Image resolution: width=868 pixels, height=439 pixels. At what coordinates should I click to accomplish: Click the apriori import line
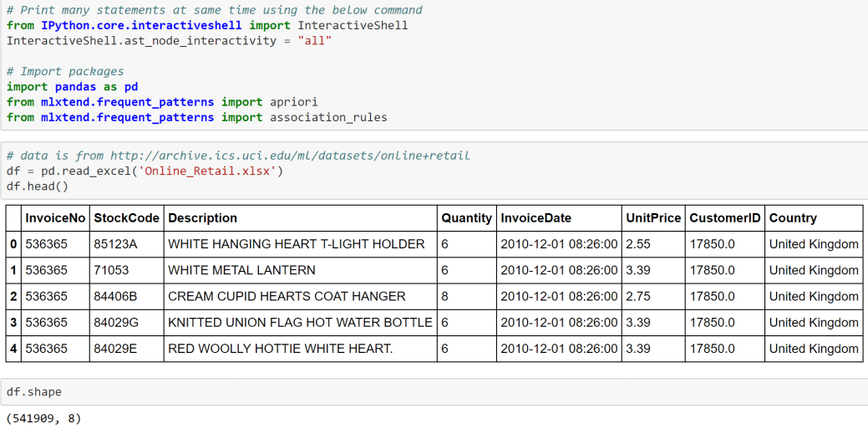coord(161,102)
